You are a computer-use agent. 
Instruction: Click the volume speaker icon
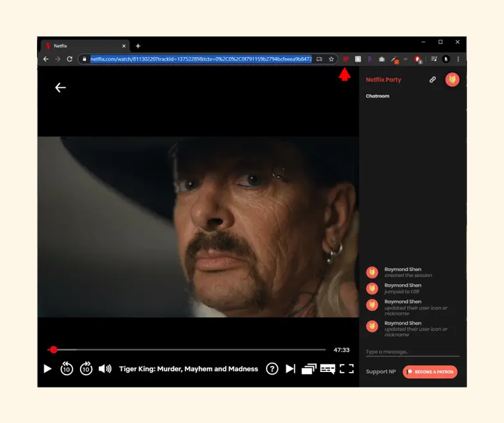[x=105, y=369]
